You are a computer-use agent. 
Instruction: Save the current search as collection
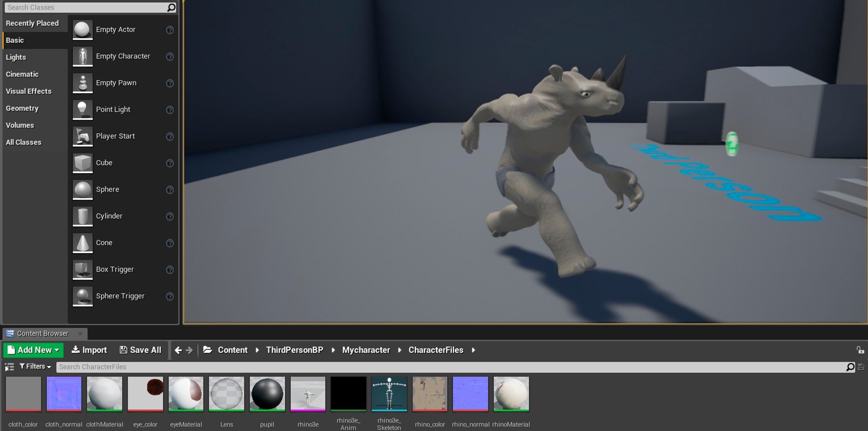861,367
